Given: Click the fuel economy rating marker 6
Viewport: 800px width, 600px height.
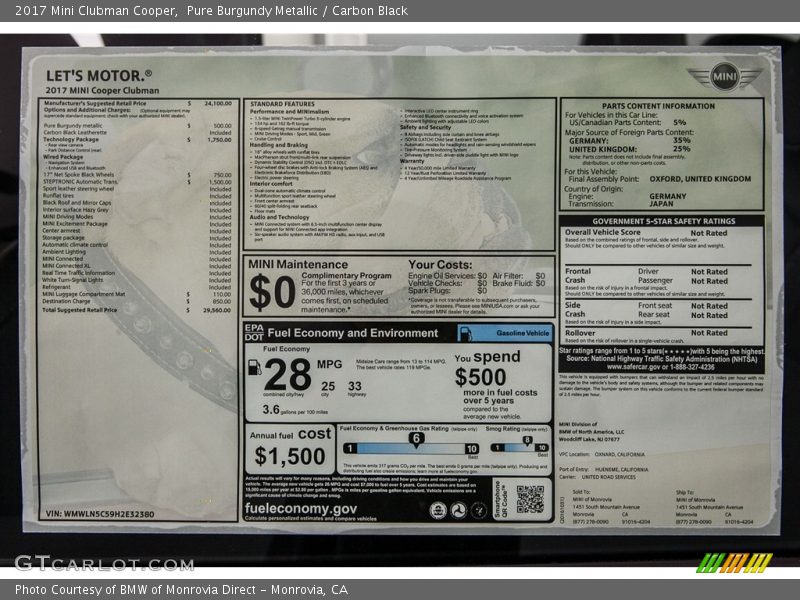Looking at the screenshot, I should tap(416, 439).
